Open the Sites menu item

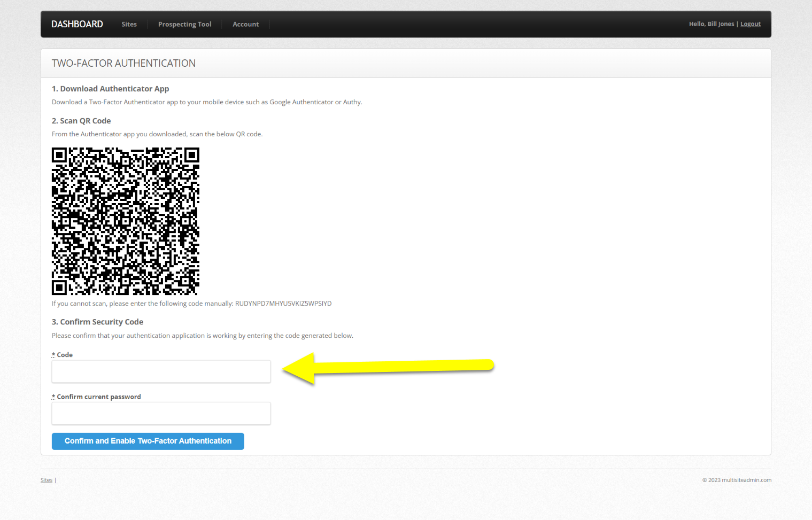click(x=129, y=24)
